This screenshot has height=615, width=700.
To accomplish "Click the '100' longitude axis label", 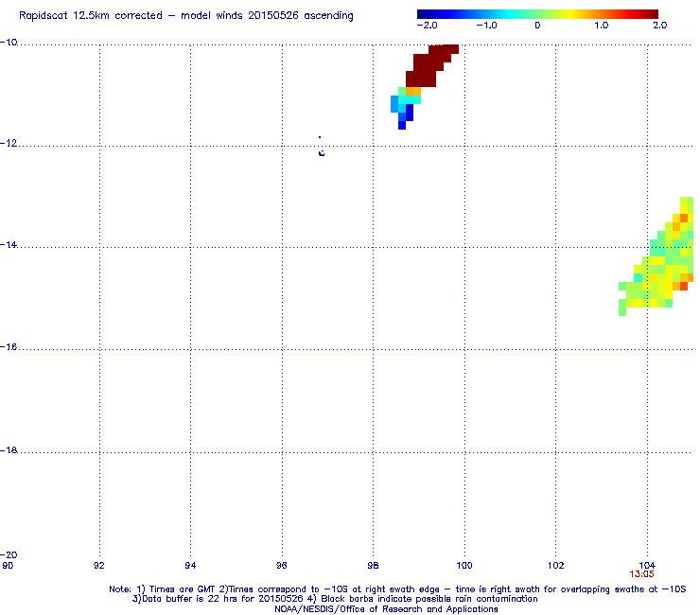I will point(464,566).
